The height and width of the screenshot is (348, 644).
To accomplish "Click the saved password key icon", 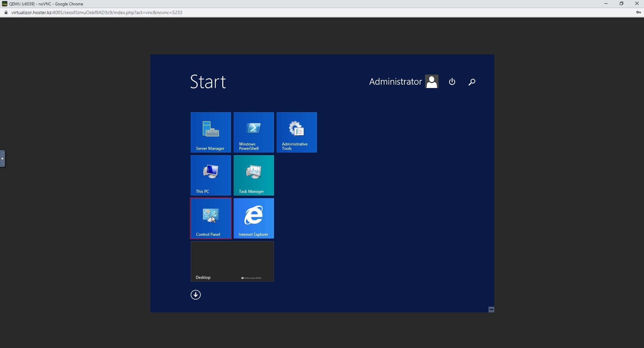I will pos(638,12).
